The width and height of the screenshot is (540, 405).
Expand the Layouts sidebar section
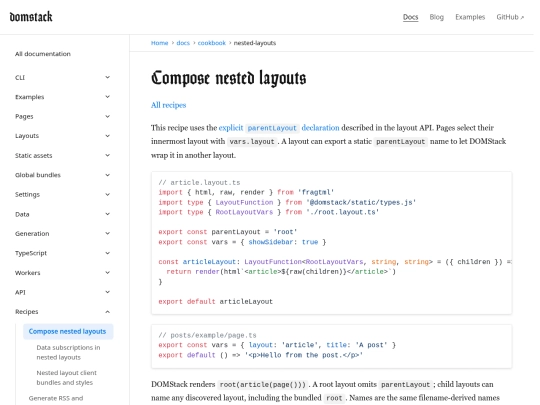[63, 136]
